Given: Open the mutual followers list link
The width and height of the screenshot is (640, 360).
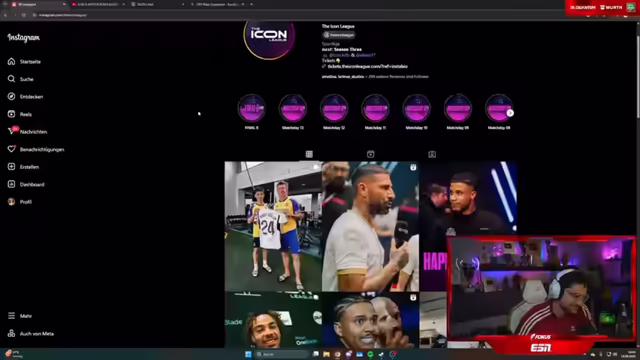Looking at the screenshot, I should [x=375, y=76].
